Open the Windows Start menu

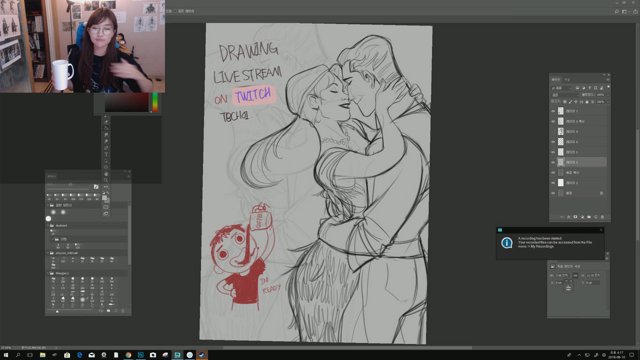pyautogui.click(x=6, y=355)
